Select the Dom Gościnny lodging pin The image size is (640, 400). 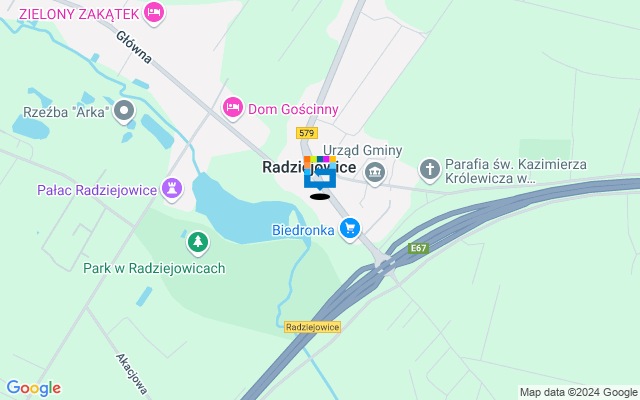point(233,108)
